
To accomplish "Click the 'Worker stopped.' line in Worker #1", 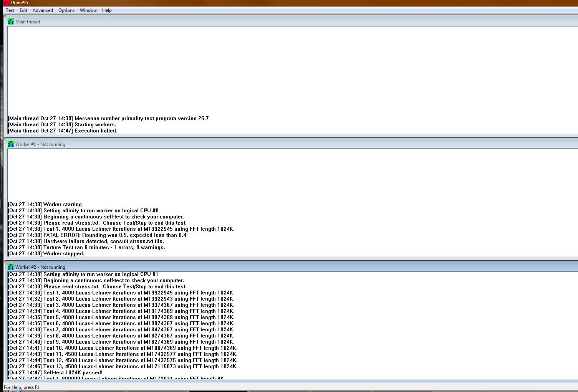I will (x=46, y=253).
